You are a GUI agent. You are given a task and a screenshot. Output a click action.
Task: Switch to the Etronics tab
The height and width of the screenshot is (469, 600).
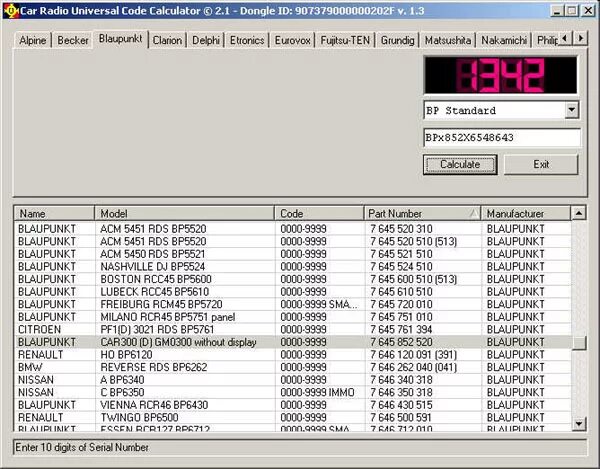point(247,40)
